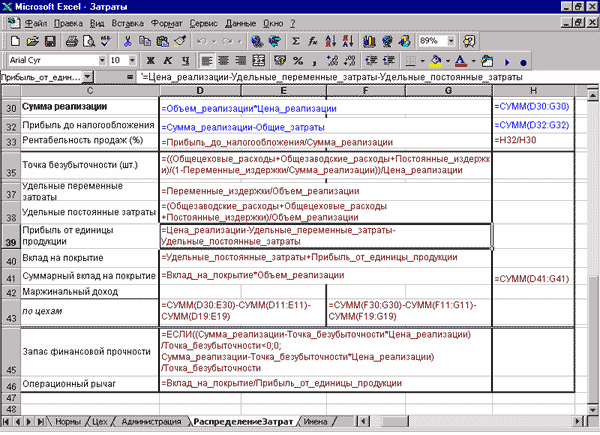
Task: Create a new workbook with New icon
Action: [15, 41]
